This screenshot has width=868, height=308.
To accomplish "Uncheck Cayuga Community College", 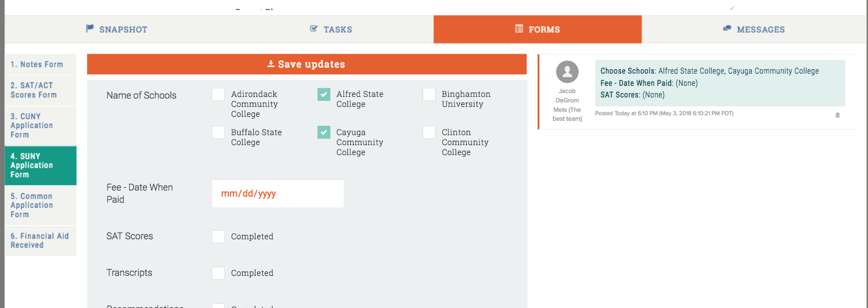I will pyautogui.click(x=324, y=133).
